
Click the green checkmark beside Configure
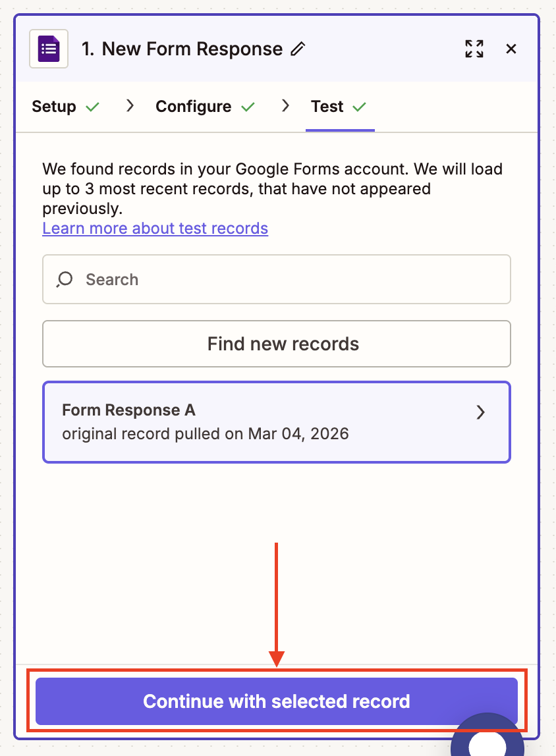(248, 107)
